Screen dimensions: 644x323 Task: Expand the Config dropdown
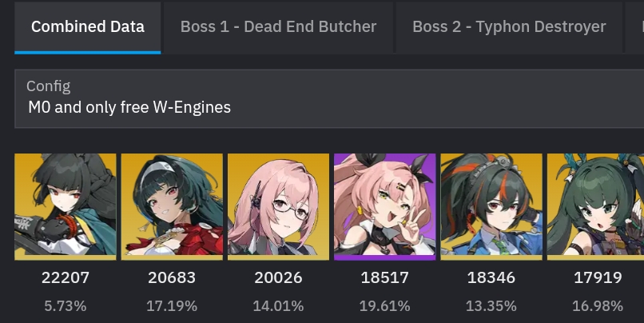click(x=329, y=98)
